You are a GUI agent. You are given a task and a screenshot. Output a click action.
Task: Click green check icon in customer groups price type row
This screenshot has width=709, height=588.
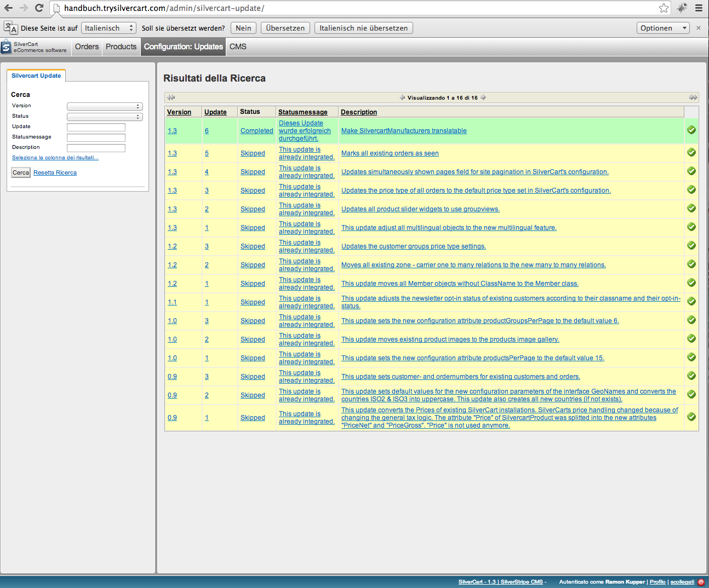[691, 245]
